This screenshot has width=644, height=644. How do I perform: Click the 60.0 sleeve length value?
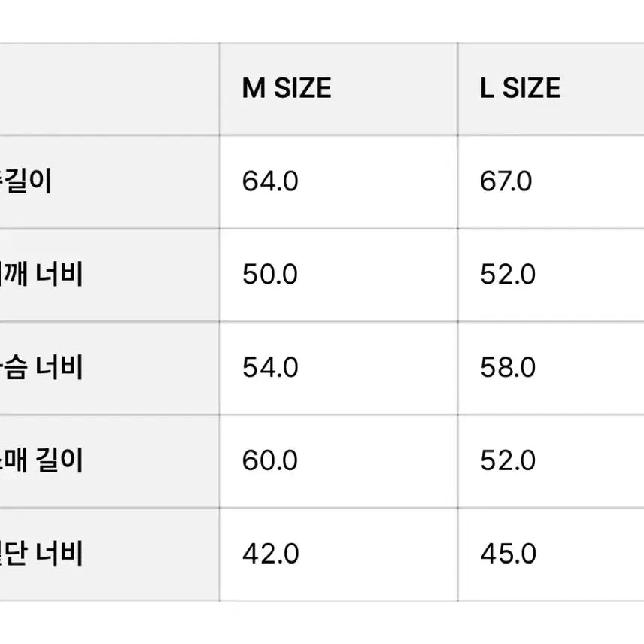[270, 460]
